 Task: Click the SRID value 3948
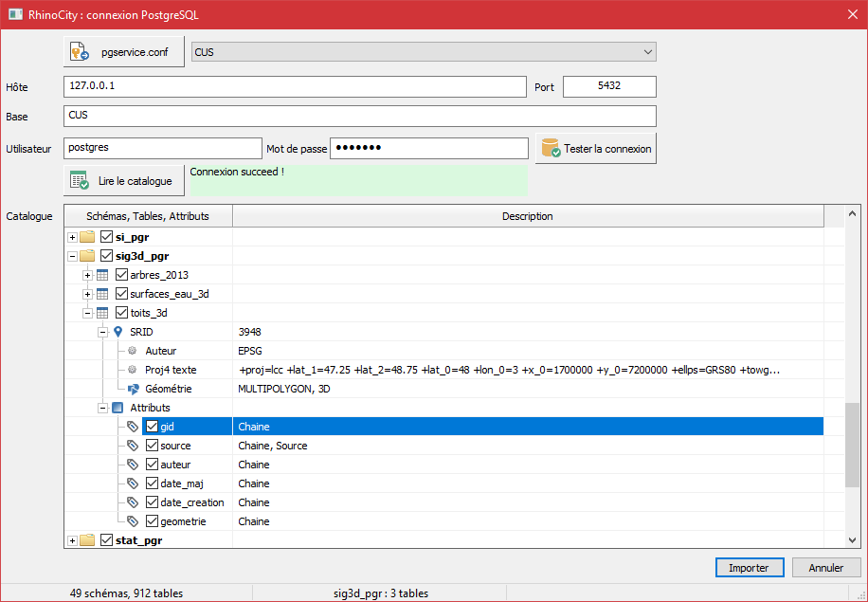coord(249,332)
